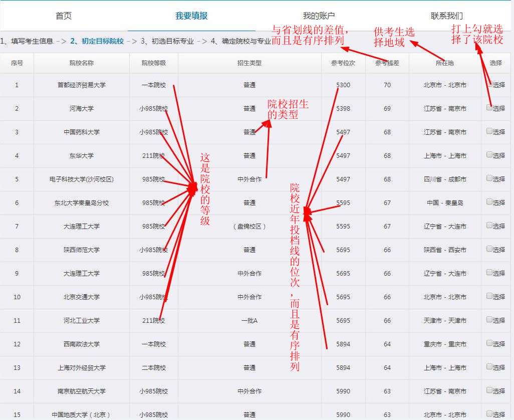The width and height of the screenshot is (514, 420).
Task: Click line difference 69 for 河海大学
Action: [387, 109]
